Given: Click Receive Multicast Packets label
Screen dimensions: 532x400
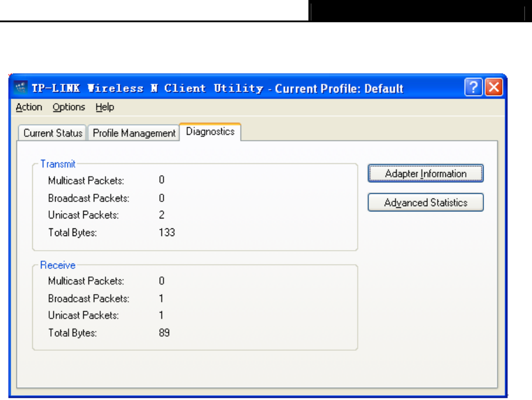Looking at the screenshot, I should pyautogui.click(x=86, y=281).
